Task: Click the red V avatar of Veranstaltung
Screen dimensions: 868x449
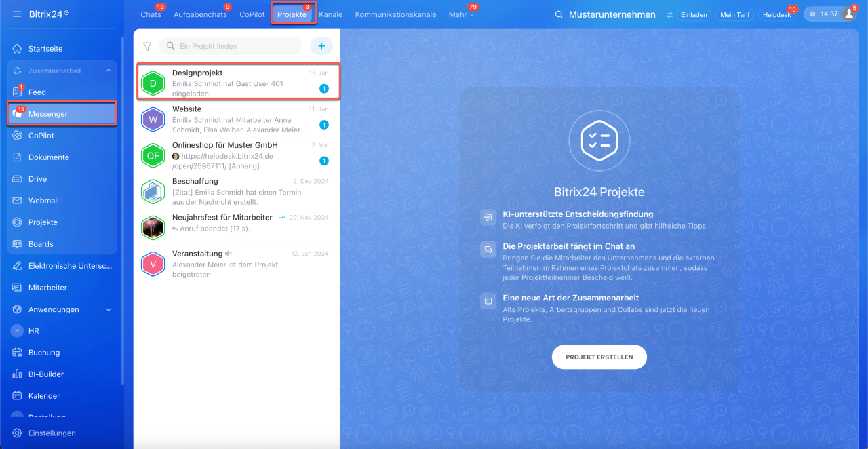Action: coord(153,264)
